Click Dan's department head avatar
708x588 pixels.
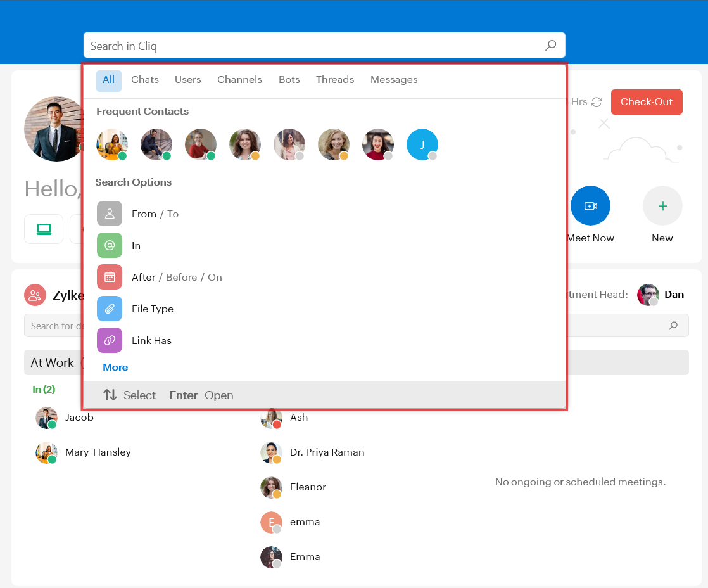[648, 295]
